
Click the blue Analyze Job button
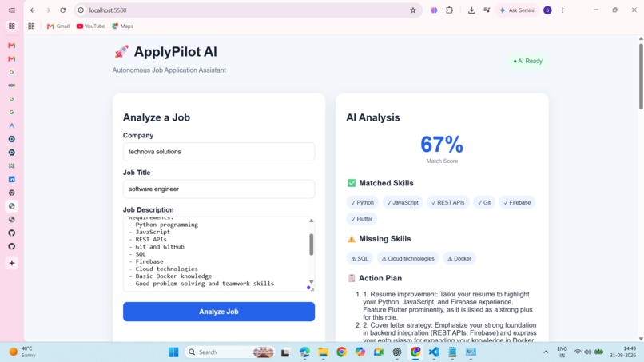click(218, 312)
